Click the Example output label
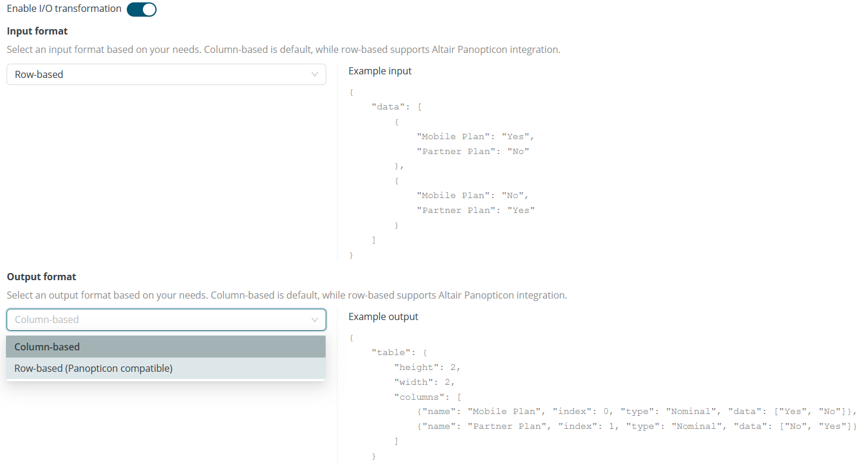The height and width of the screenshot is (464, 868). [383, 316]
